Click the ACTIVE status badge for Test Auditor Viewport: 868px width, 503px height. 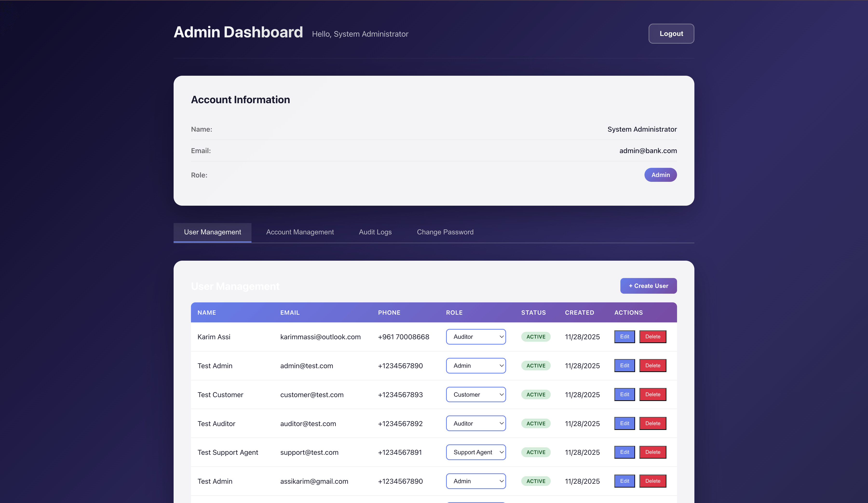pos(536,423)
